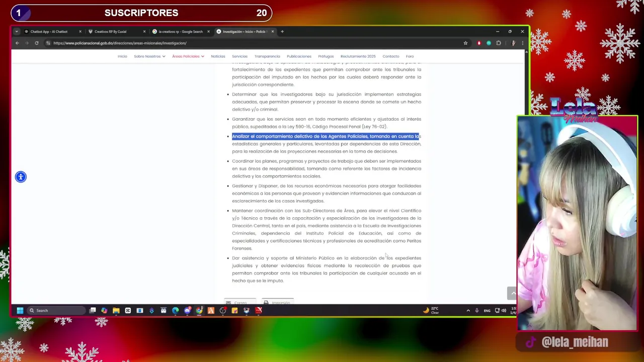Open the browser profile avatar
Viewport: 644px width, 362px height.
[x=513, y=43]
